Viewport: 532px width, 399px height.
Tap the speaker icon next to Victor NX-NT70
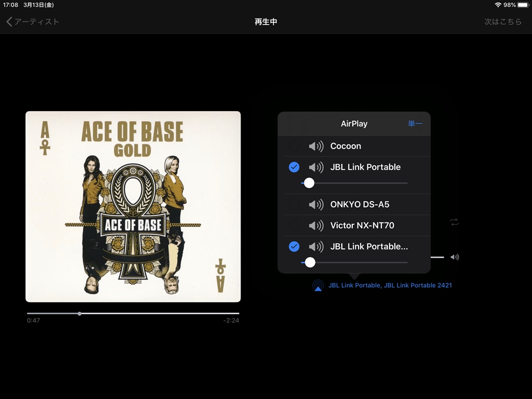(x=316, y=225)
